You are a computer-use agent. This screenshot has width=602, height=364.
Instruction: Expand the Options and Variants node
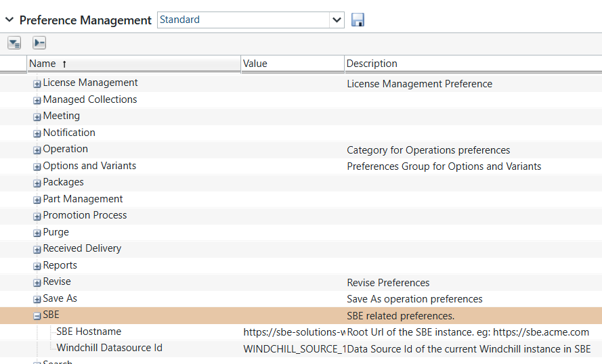37,166
